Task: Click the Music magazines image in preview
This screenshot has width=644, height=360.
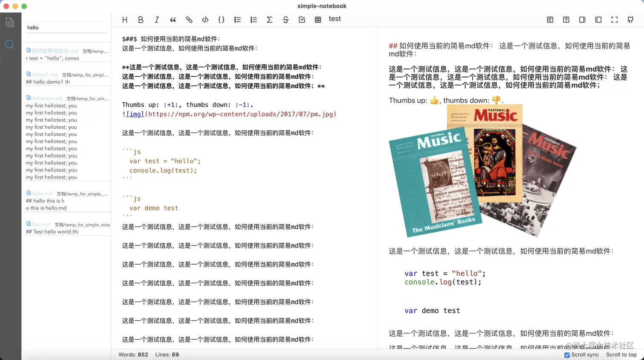Action: [x=482, y=170]
